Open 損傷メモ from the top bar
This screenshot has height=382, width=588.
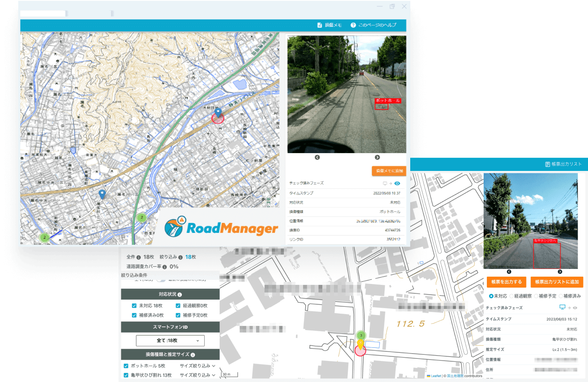click(x=330, y=25)
